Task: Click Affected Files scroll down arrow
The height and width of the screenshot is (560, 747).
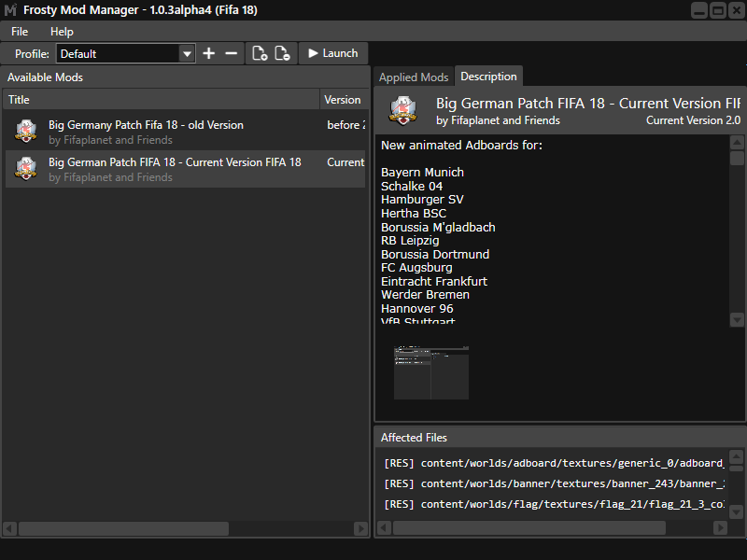Action: click(x=736, y=511)
